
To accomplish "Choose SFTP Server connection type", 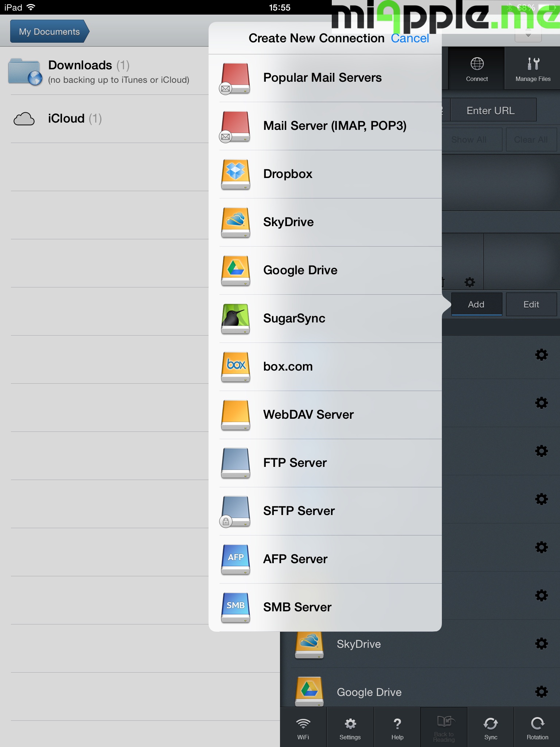I will click(x=299, y=511).
